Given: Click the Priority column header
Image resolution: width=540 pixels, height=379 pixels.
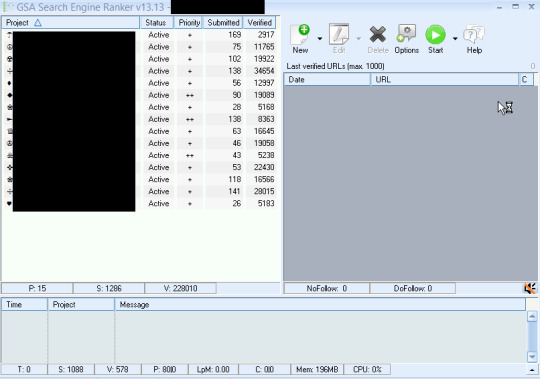Looking at the screenshot, I should (x=189, y=23).
